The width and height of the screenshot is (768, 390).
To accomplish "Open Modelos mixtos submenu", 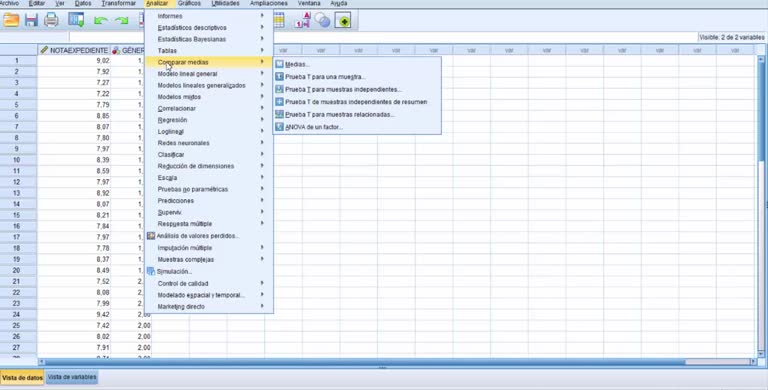I will tap(209, 97).
